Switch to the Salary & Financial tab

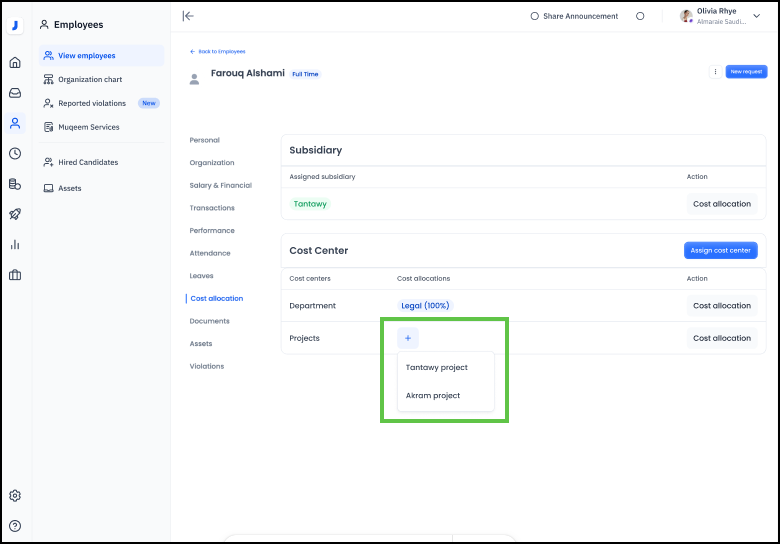(221, 185)
